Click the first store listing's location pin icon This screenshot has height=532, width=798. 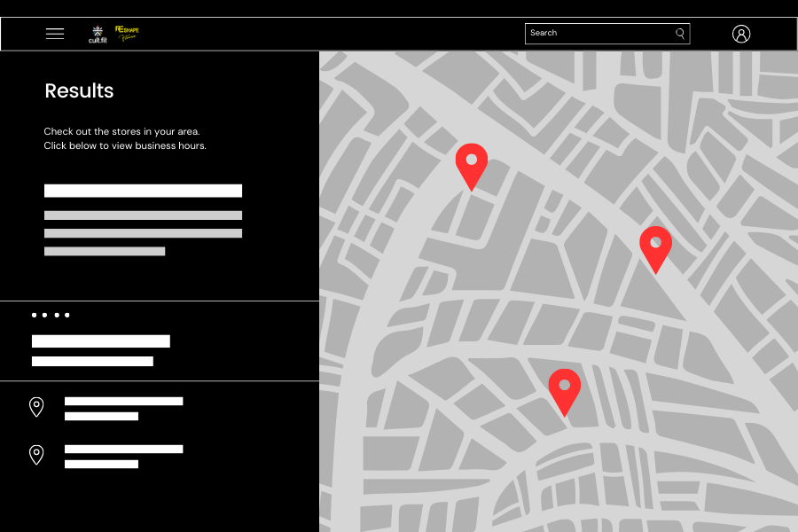click(36, 407)
